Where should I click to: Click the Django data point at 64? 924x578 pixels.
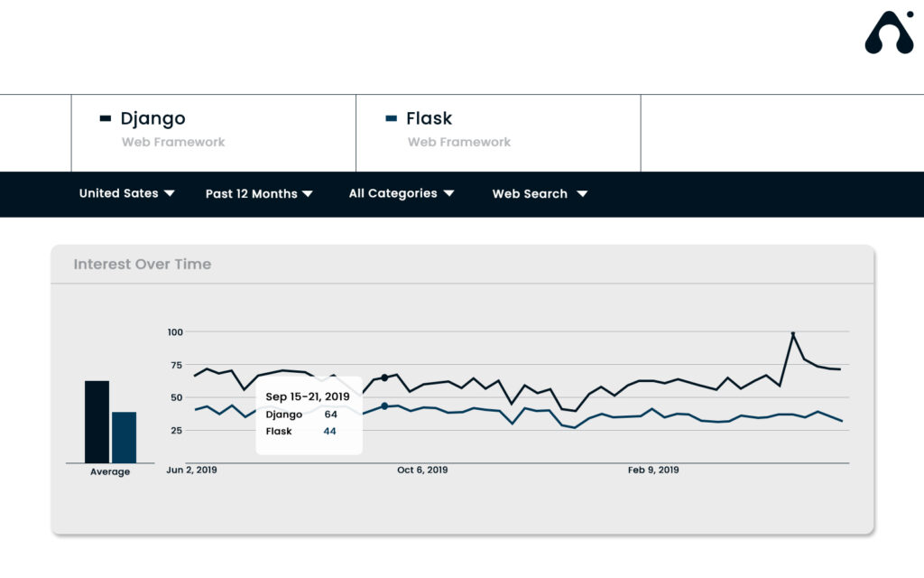(x=384, y=378)
